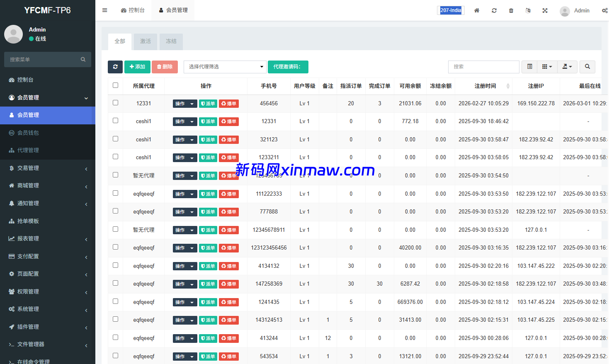Check the select-all checkbox in table header
Viewport: 609px width, 364px height.
coord(115,85)
